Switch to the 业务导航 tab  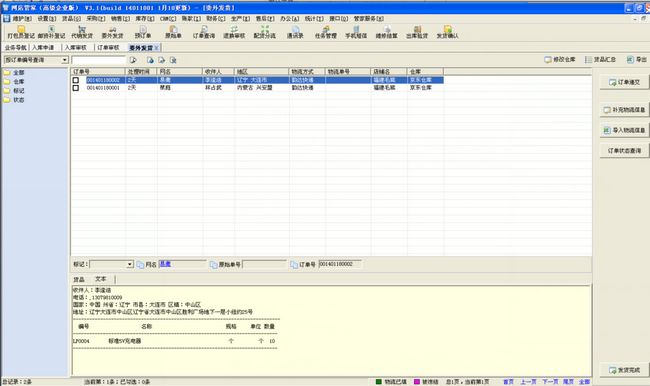pos(15,48)
